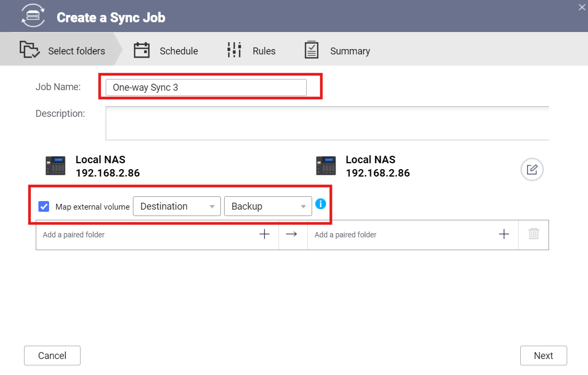Click the Schedule calendar icon
This screenshot has height=375, width=588.
click(142, 50)
